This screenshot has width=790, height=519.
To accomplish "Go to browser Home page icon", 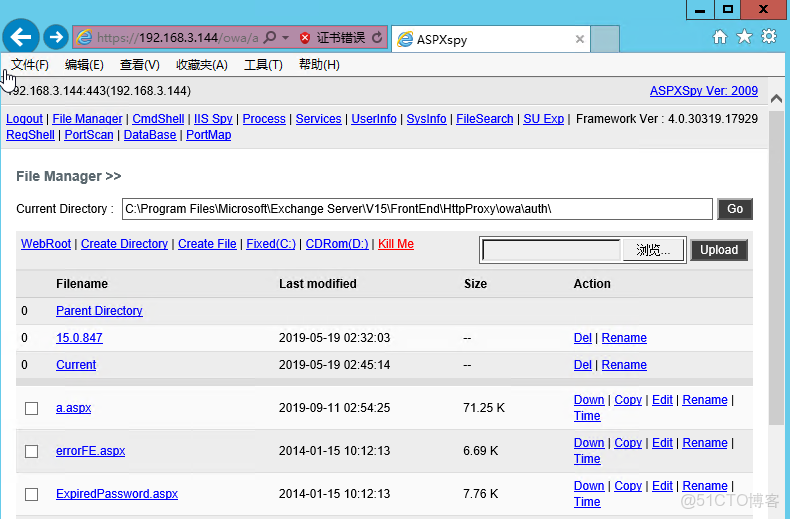I will (720, 36).
